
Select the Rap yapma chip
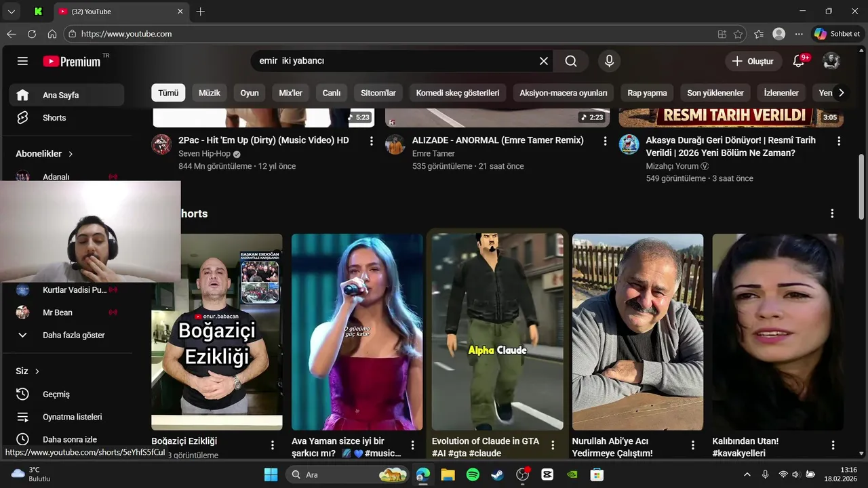click(647, 93)
